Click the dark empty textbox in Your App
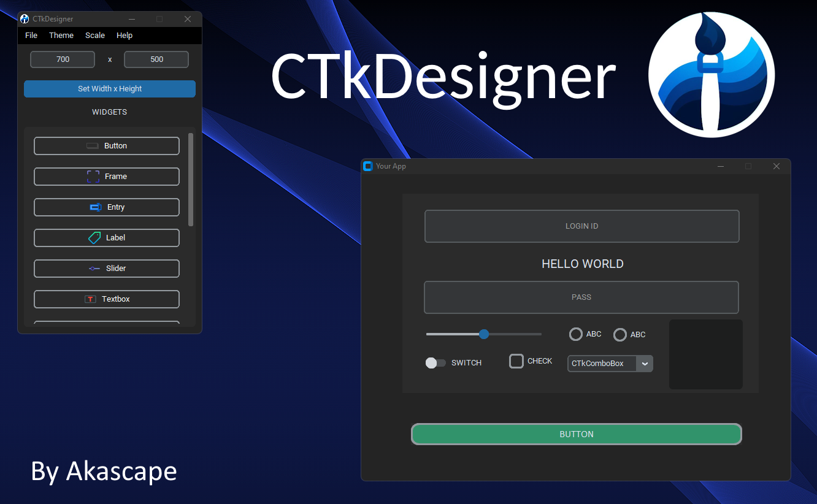The height and width of the screenshot is (504, 817). [706, 354]
